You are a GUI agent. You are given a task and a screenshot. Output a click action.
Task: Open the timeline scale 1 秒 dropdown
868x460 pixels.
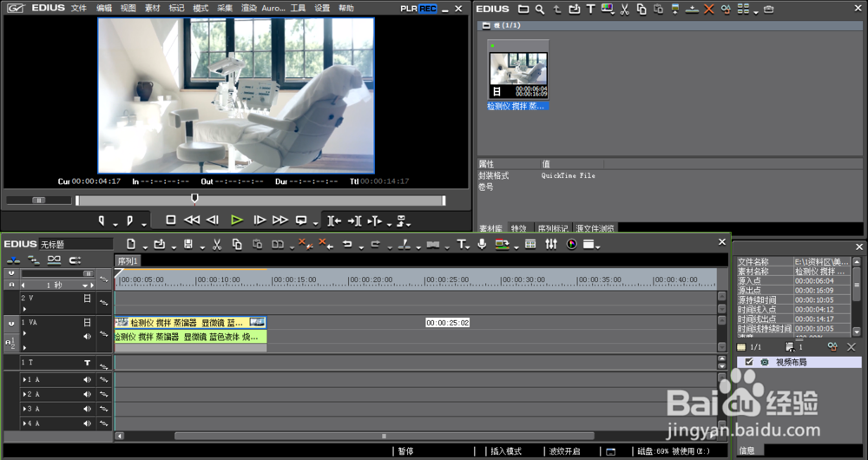[86, 285]
